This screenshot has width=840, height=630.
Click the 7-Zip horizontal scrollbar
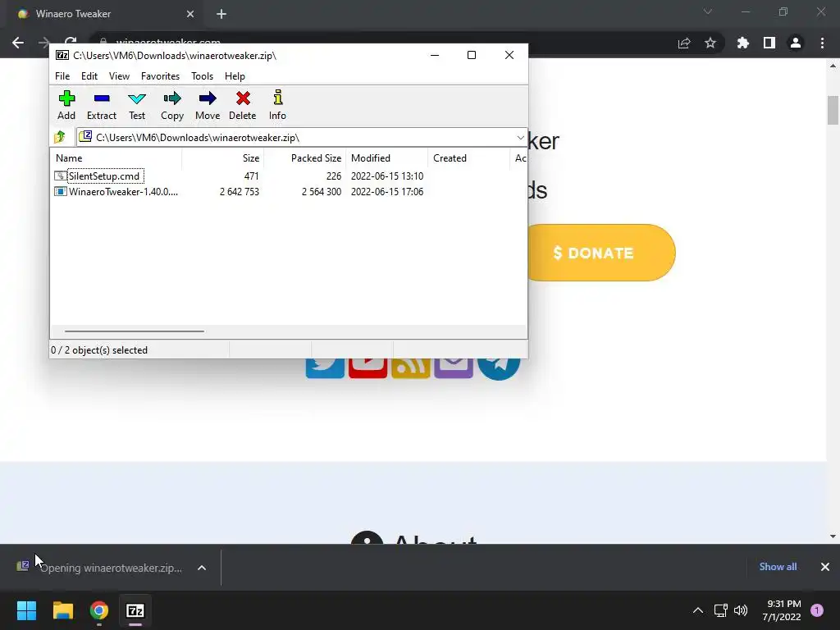point(134,331)
